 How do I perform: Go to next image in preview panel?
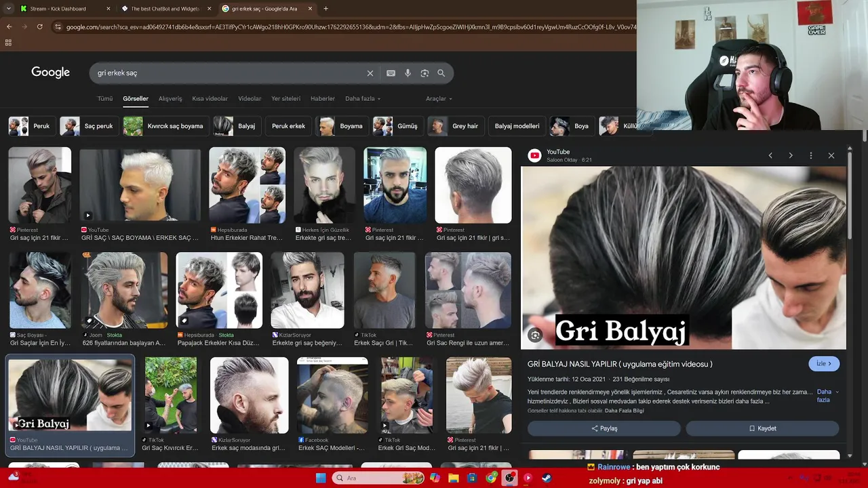tap(791, 156)
